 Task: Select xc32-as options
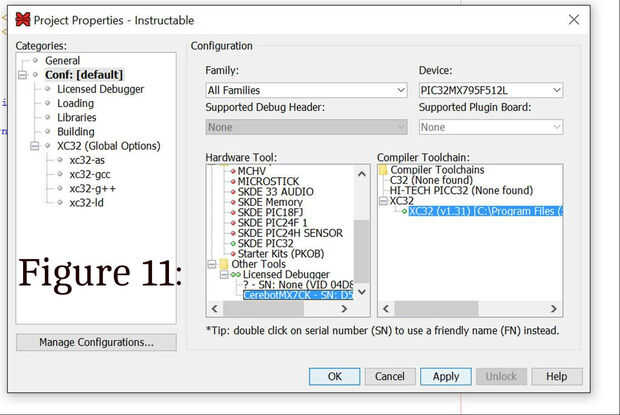[87, 160]
